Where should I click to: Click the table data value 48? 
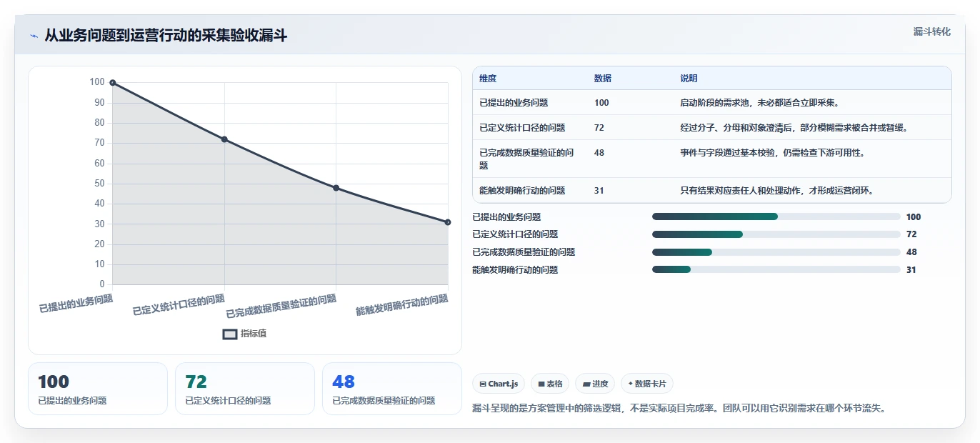pyautogui.click(x=599, y=153)
